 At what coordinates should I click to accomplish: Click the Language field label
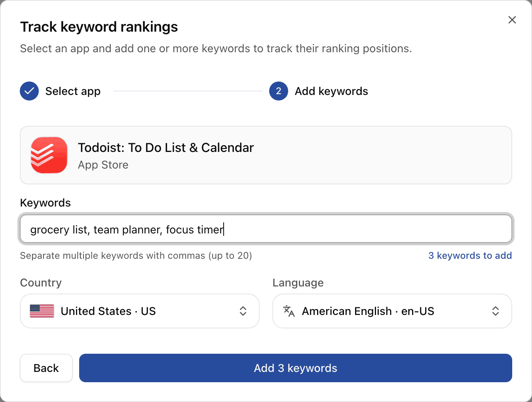[298, 283]
